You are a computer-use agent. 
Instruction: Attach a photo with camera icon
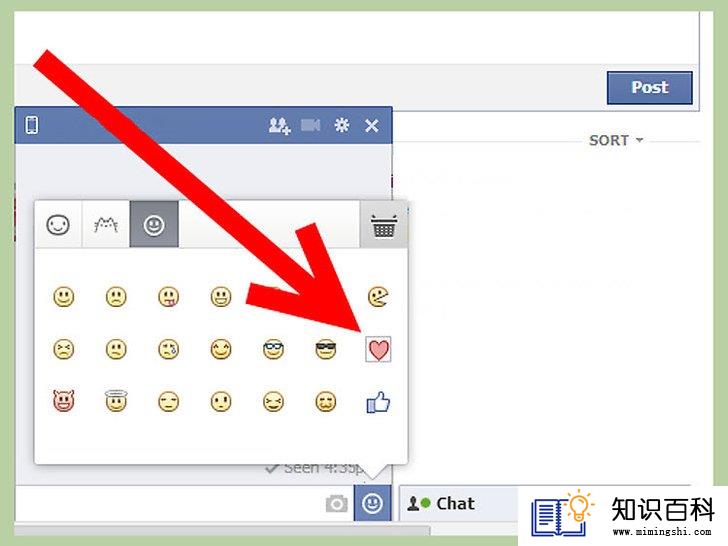(x=337, y=504)
